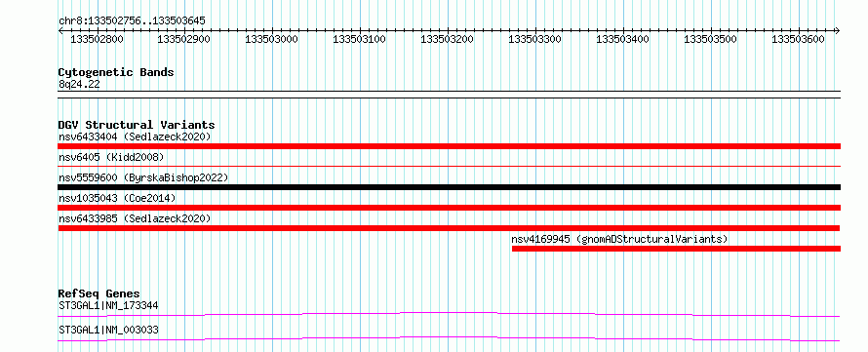The width and height of the screenshot is (868, 352).
Task: Click the thin red nsv6405 variant line
Action: point(450,166)
